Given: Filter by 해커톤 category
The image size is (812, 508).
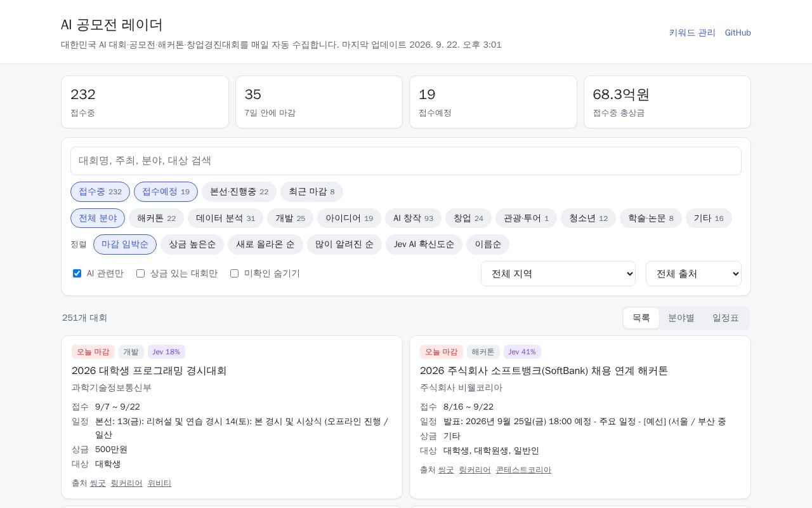Looking at the screenshot, I should (156, 218).
